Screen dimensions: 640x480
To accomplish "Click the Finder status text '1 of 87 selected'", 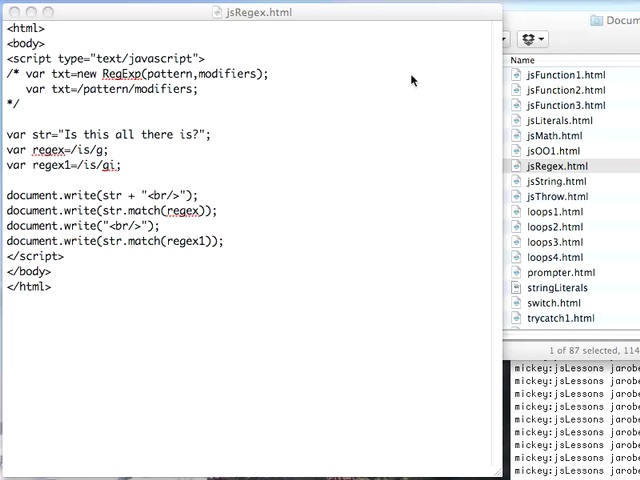I will click(x=584, y=351).
